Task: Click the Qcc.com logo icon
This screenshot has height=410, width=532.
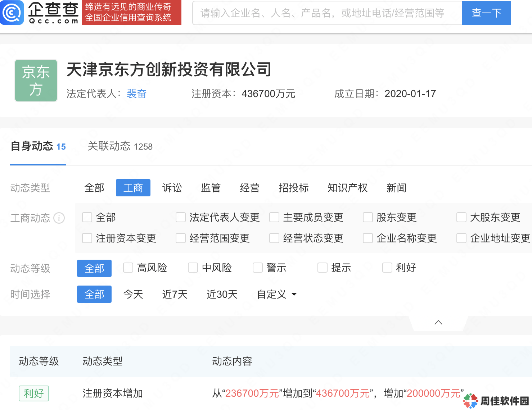Action: pyautogui.click(x=12, y=13)
